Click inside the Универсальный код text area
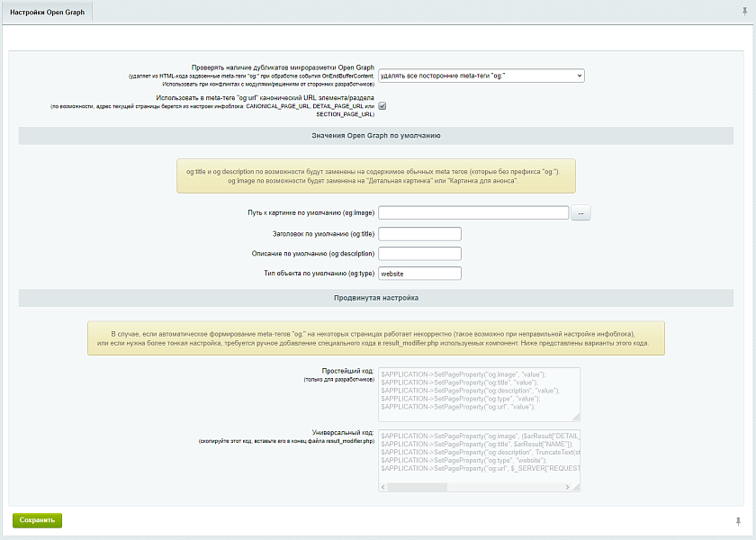Viewport: 756px width, 540px height. coord(477,454)
